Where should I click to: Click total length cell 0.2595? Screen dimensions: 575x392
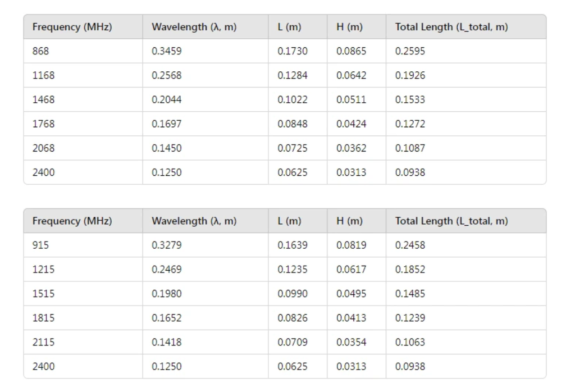point(410,51)
